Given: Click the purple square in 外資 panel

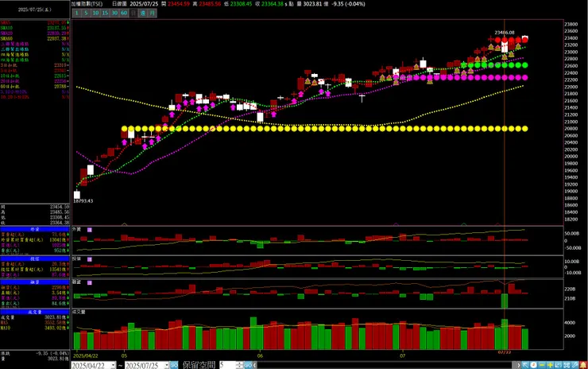Looking at the screenshot, I should tap(90, 230).
